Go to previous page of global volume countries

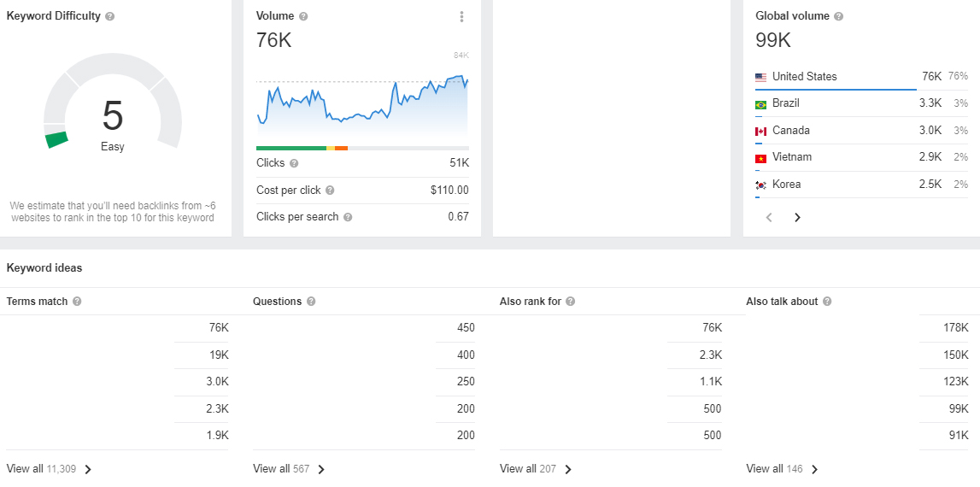(769, 218)
